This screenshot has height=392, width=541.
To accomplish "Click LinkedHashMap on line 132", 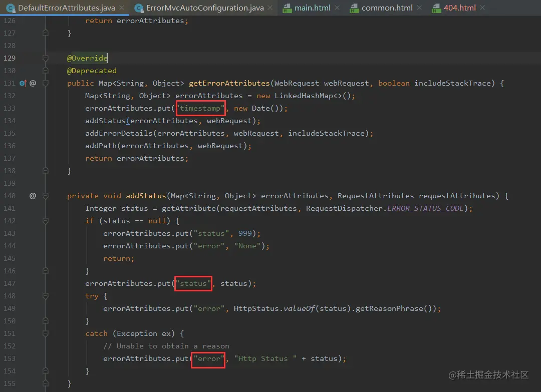I will [304, 96].
